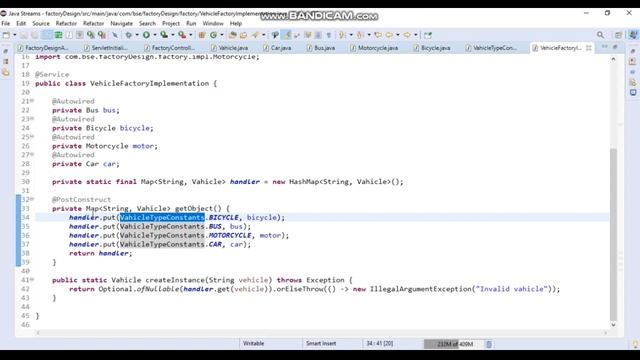Click the Last Edit Location icon
640x360 pixels.
(378, 35)
